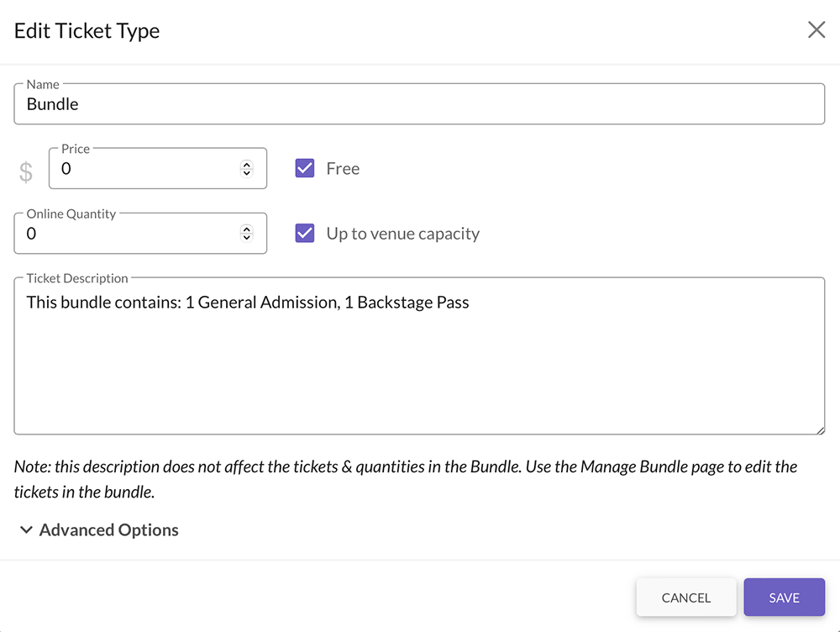
Task: Increase Price with the up stepper arrow
Action: click(x=246, y=164)
